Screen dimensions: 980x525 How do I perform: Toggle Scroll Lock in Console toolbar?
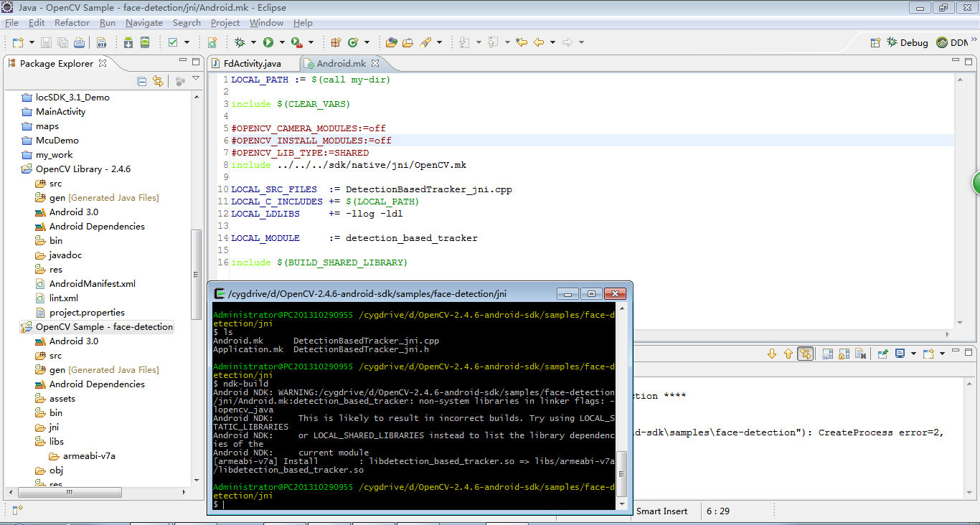click(843, 354)
